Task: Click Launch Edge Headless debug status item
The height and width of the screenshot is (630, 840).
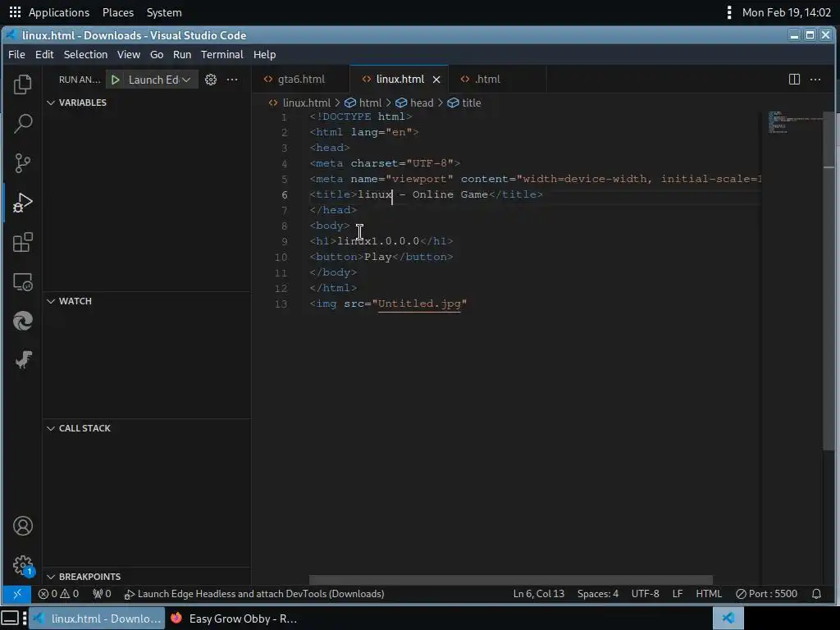Action: 254,594
